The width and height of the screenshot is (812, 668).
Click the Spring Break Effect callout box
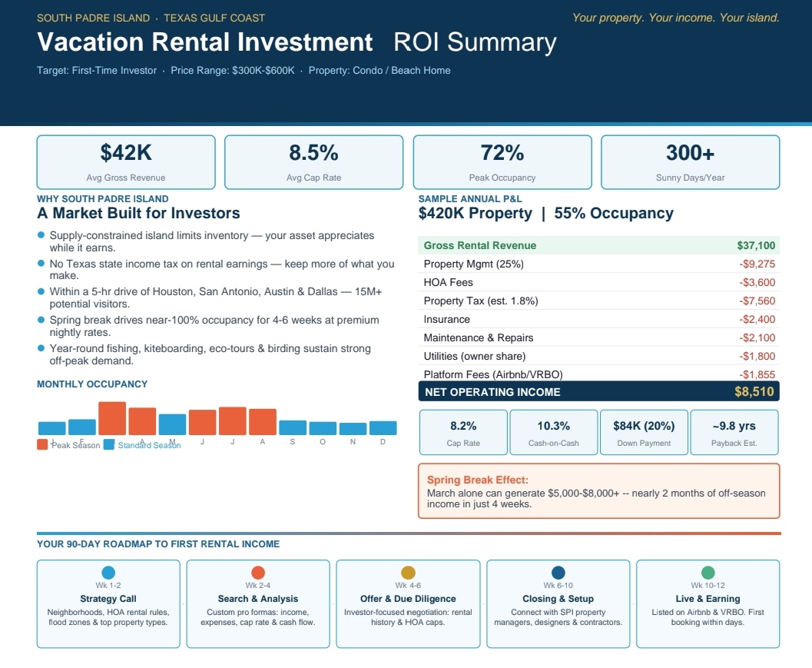598,490
